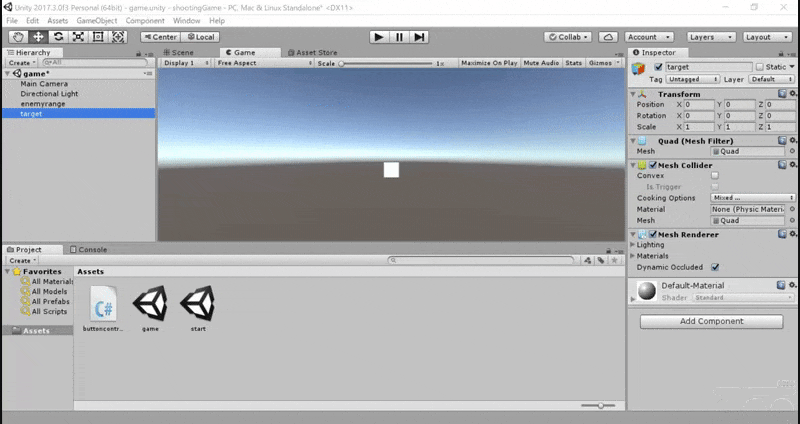Click the Project search field
Image resolution: width=800 pixels, height=424 pixels.
click(x=480, y=260)
